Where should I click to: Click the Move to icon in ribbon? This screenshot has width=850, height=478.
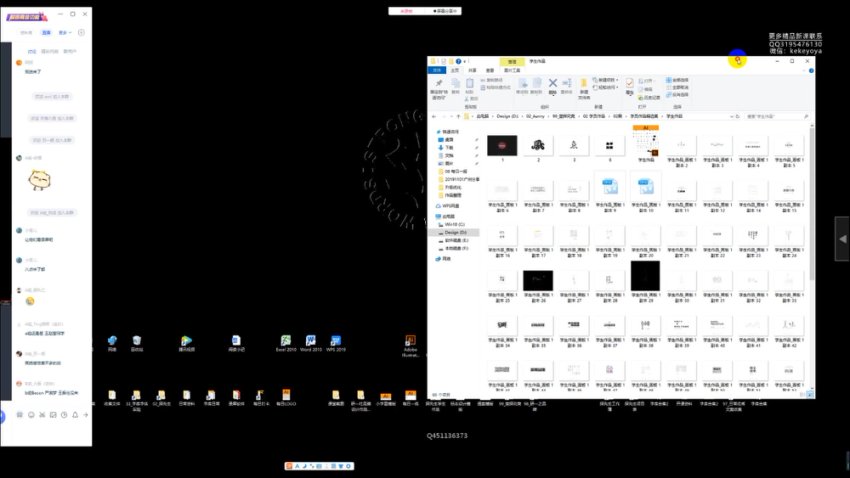pos(523,86)
